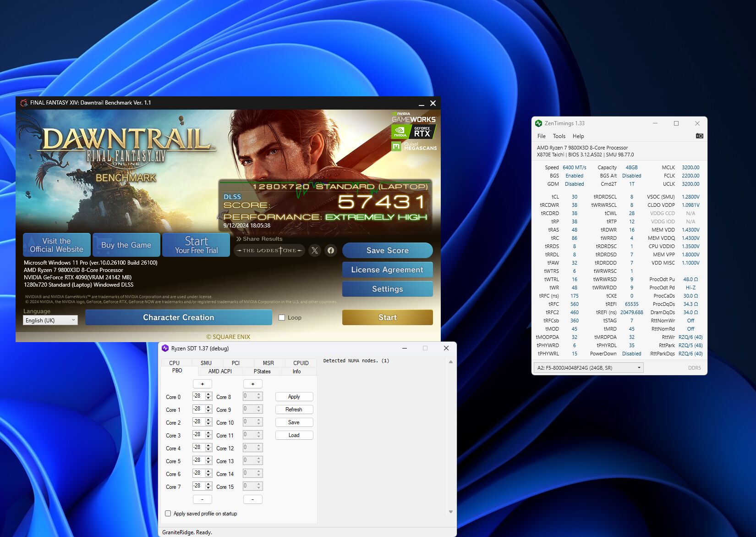Click Buy the Game button
The image size is (756, 537).
[x=126, y=245]
